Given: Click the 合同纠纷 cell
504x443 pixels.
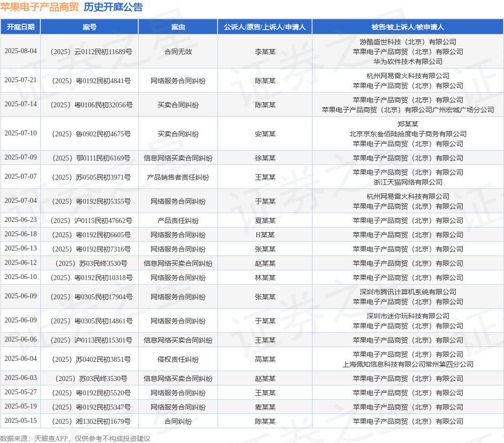Looking at the screenshot, I should (x=178, y=421).
